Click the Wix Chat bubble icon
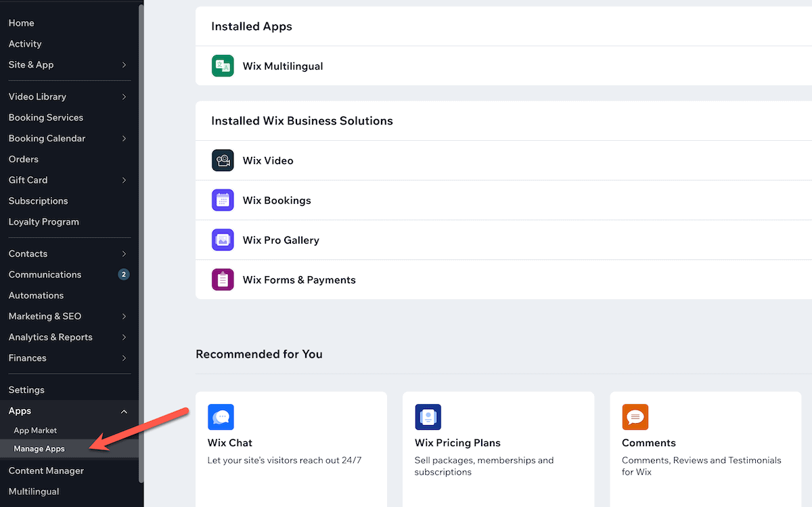812x507 pixels. pos(221,417)
